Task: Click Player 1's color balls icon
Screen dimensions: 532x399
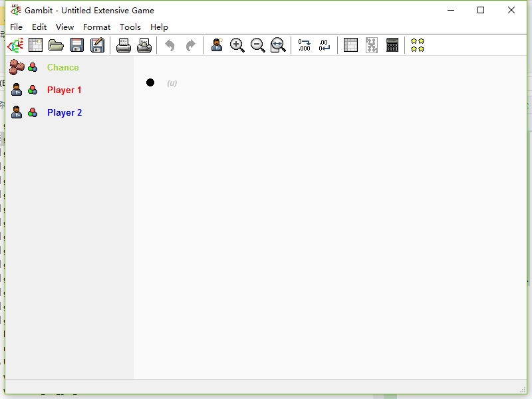Action: (x=33, y=90)
